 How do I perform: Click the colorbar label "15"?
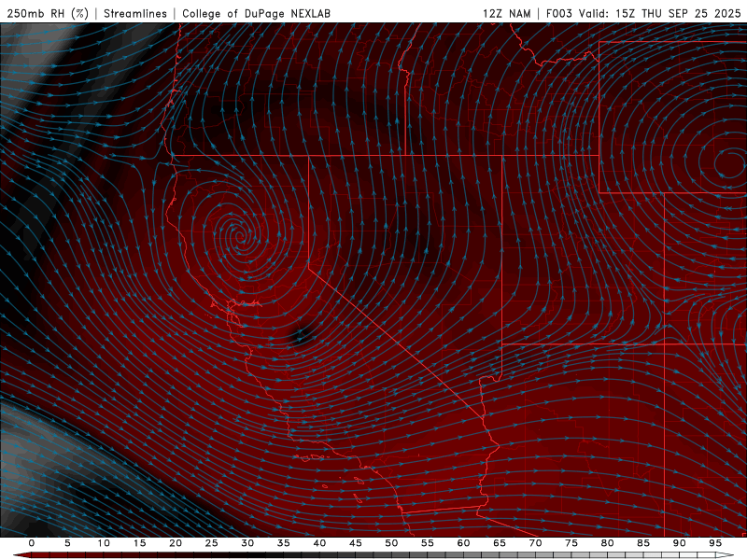[x=139, y=543]
